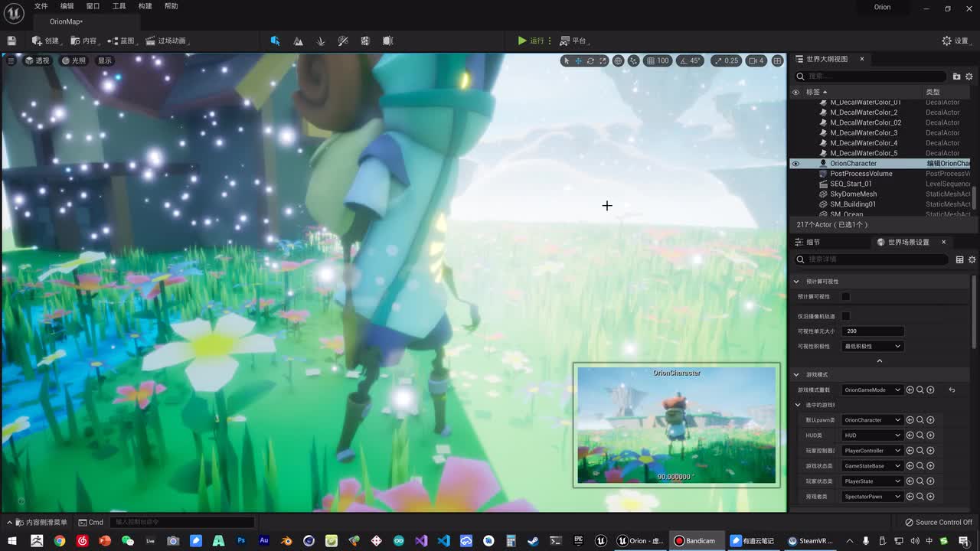Collapse the 游戏模式 (Game Mode) section
Viewport: 980px width, 551px height.
tap(796, 375)
